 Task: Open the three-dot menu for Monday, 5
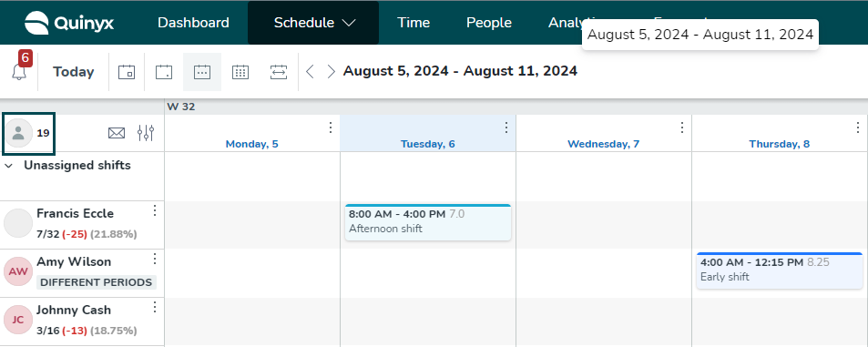point(331,128)
